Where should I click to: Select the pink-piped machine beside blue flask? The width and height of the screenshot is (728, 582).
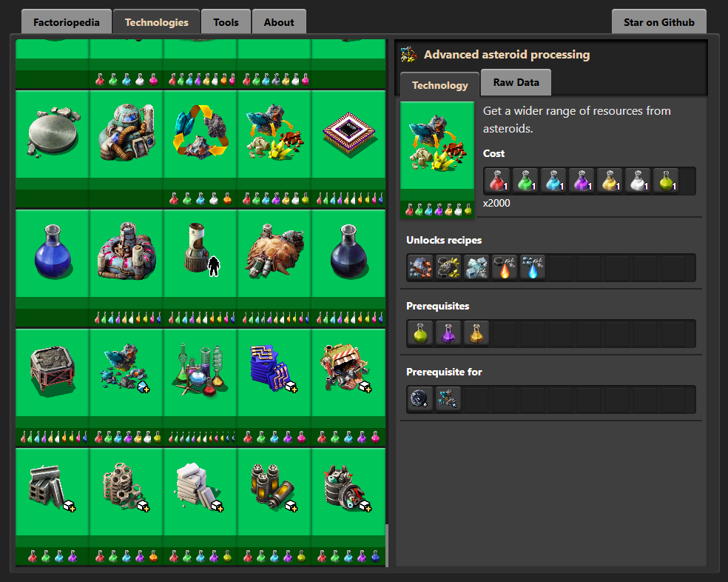pyautogui.click(x=126, y=268)
